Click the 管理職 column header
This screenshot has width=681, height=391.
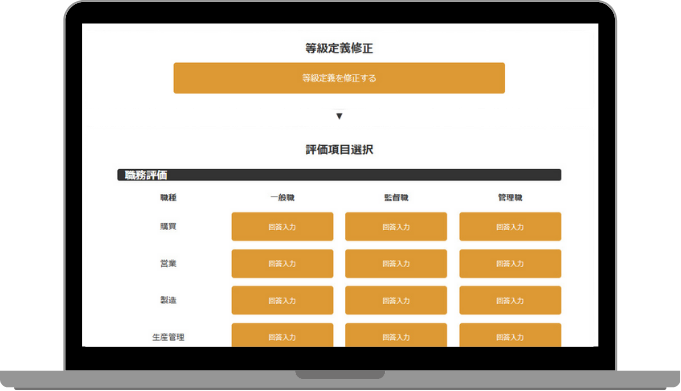coord(510,198)
